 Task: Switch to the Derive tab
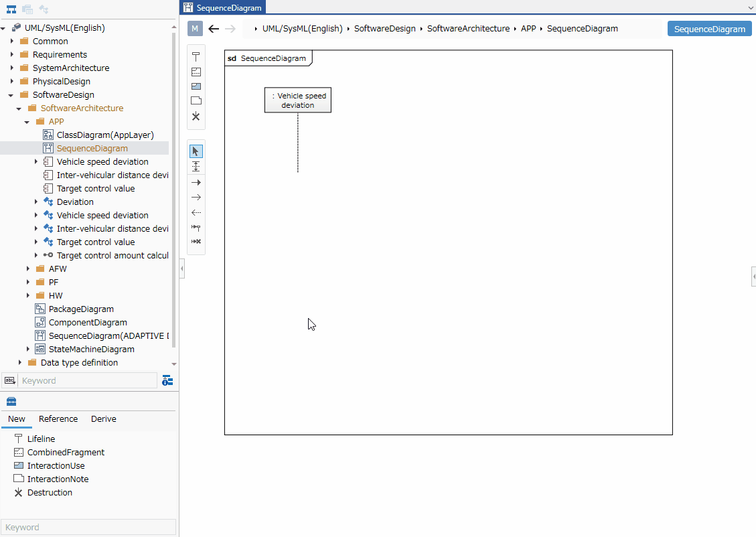104,419
